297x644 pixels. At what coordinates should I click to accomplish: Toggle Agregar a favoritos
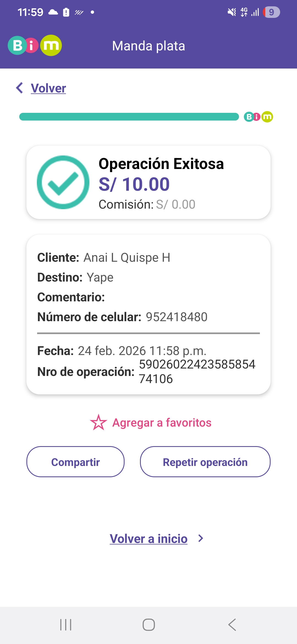pyautogui.click(x=162, y=423)
